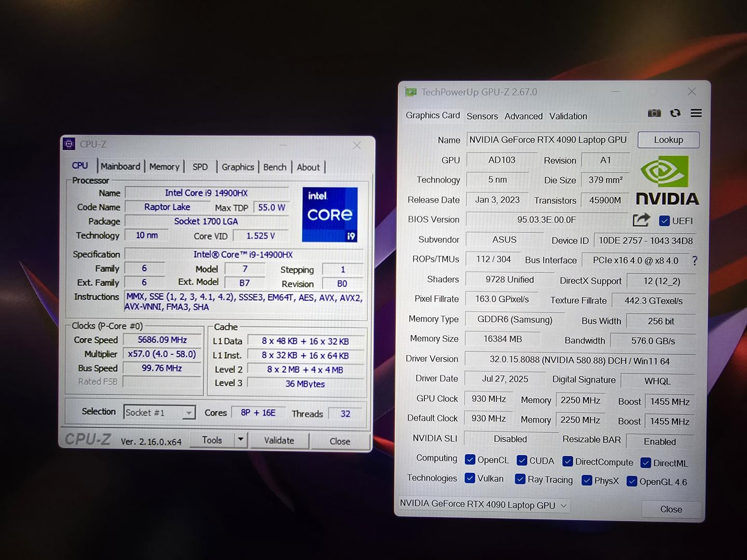Switch to the SPD tab
The image size is (747, 560).
200,167
